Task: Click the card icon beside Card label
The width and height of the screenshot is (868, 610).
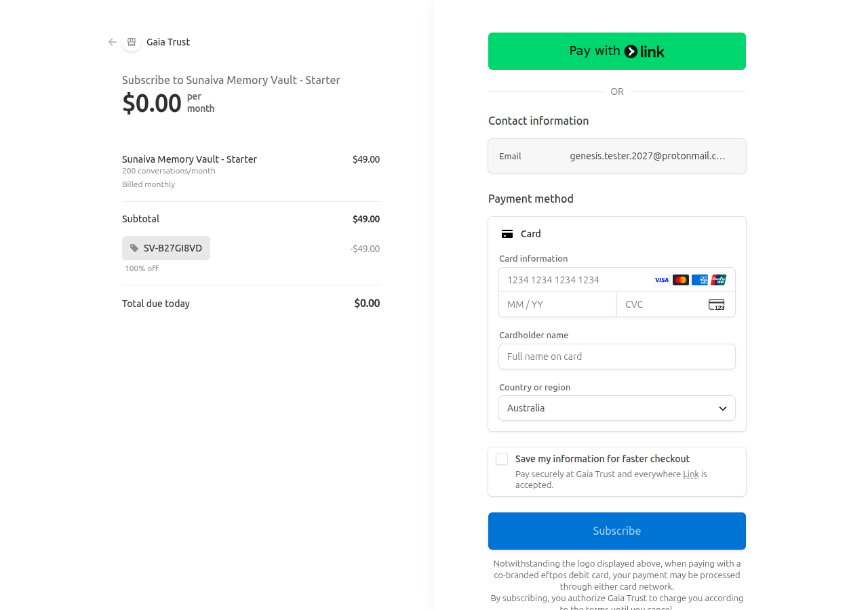Action: [x=507, y=234]
